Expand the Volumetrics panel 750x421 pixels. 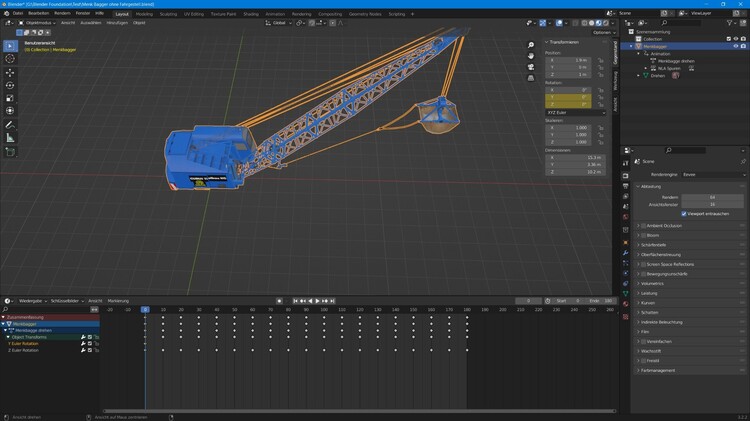654,283
